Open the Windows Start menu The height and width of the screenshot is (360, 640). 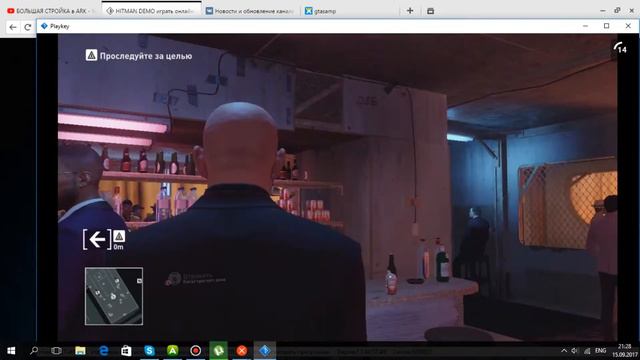(11, 351)
